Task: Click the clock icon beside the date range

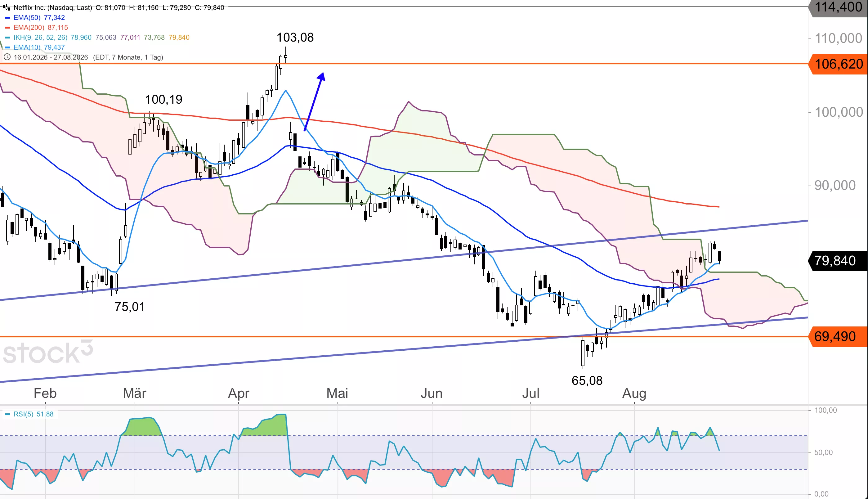Action: pyautogui.click(x=7, y=57)
